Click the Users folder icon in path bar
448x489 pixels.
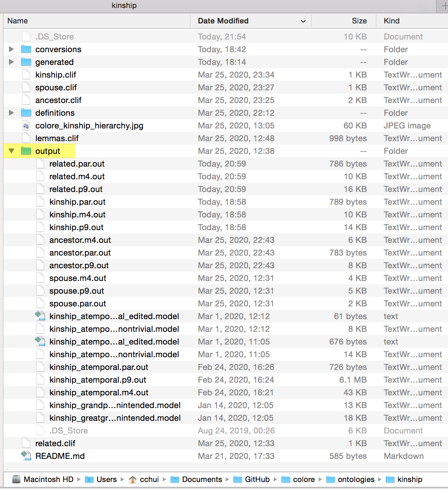[x=89, y=480]
